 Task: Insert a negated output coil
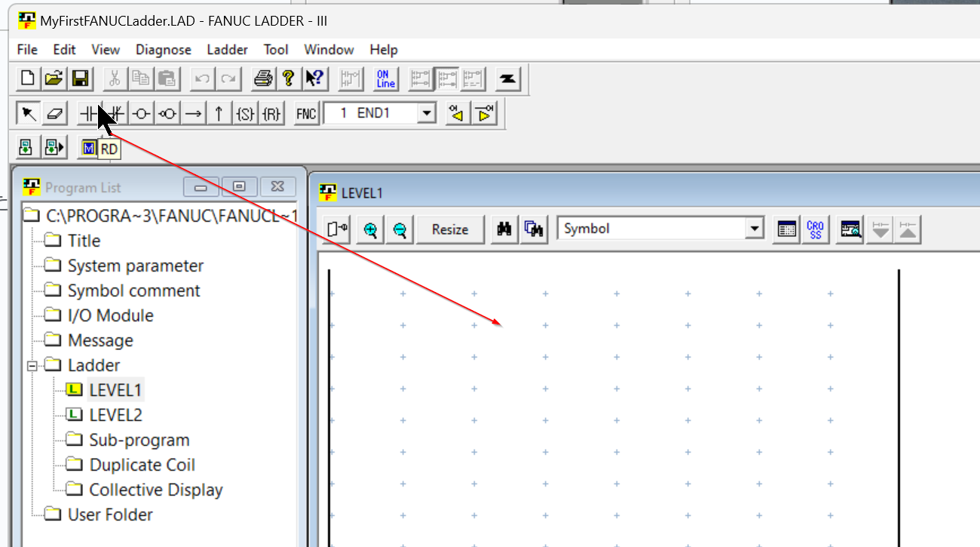pos(167,113)
